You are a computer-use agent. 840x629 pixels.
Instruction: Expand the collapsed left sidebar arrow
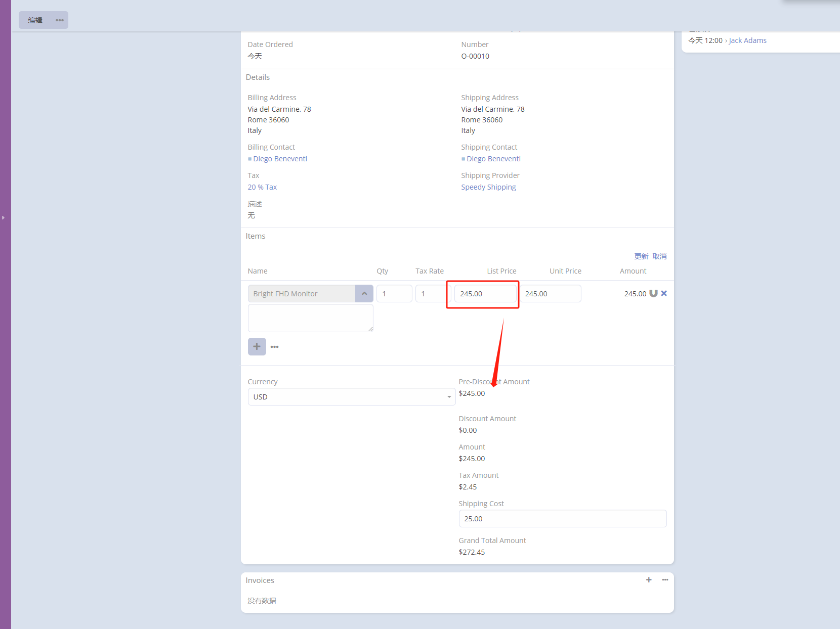pos(3,217)
